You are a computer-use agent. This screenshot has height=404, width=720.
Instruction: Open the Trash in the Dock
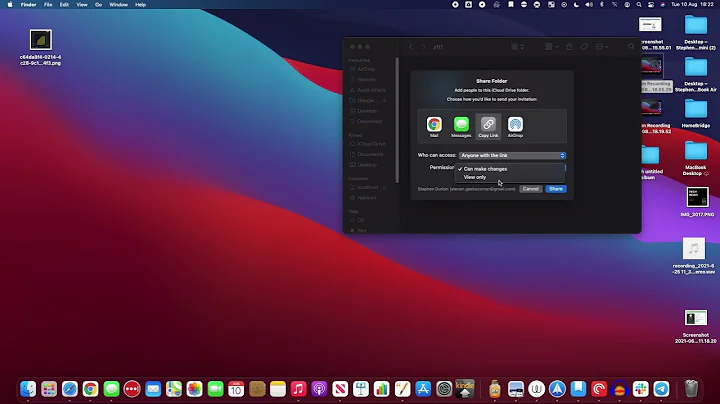(691, 389)
